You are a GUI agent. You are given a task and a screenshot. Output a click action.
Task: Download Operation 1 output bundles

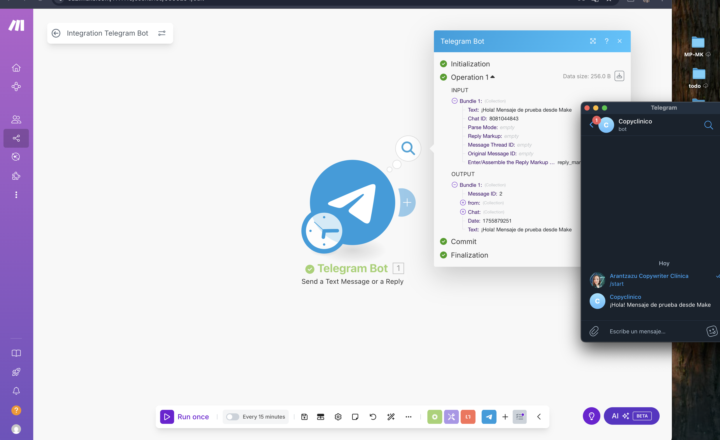(619, 76)
